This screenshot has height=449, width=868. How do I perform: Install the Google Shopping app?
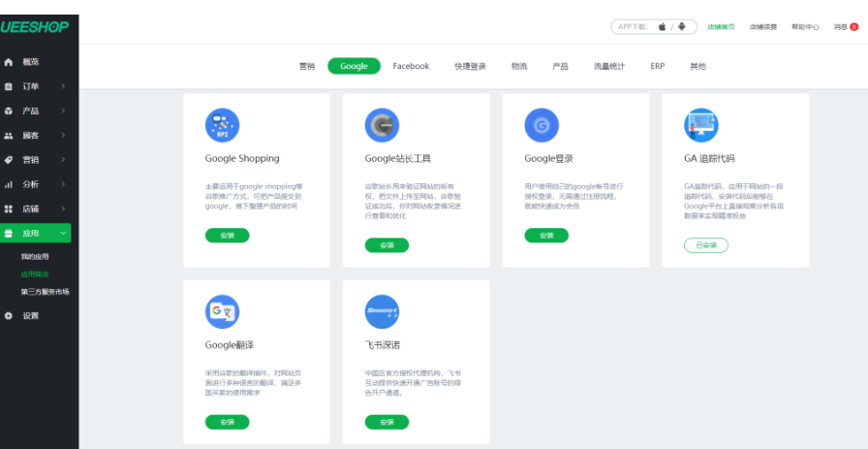[x=228, y=236]
